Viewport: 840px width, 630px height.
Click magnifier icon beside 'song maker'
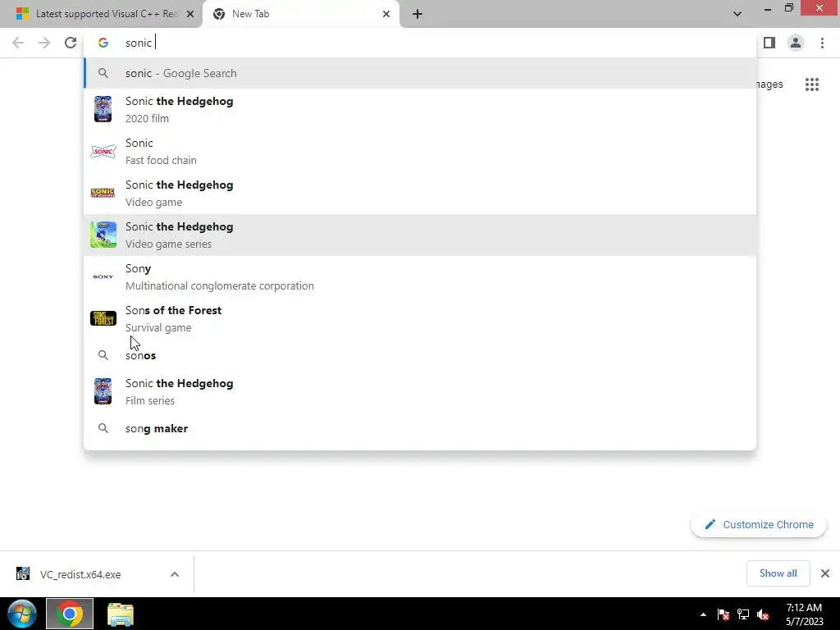pos(103,428)
